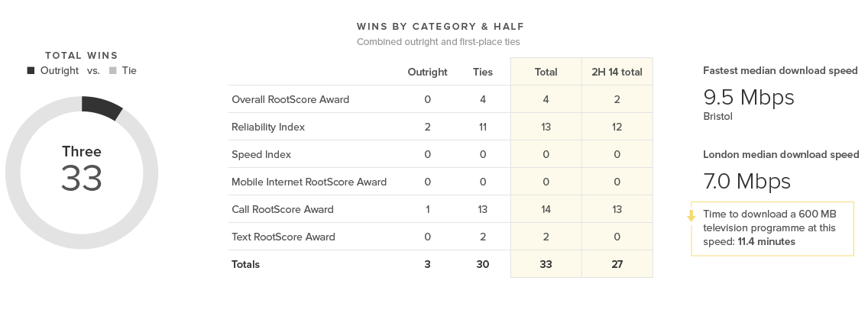This screenshot has width=868, height=316.
Task: Click the number 33 in donut center
Action: [x=82, y=179]
